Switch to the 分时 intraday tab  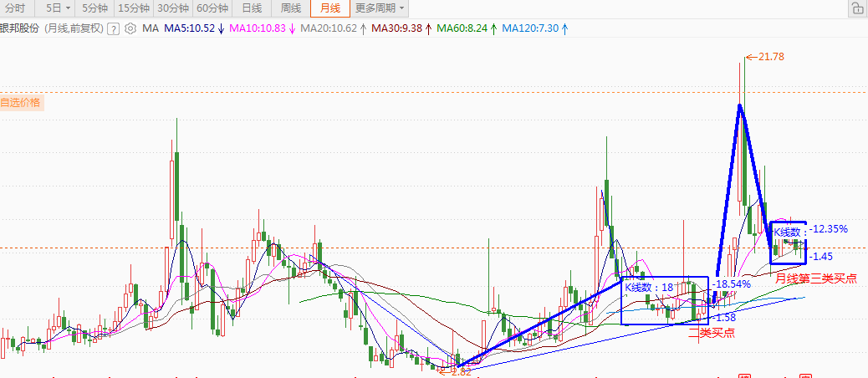tap(15, 8)
